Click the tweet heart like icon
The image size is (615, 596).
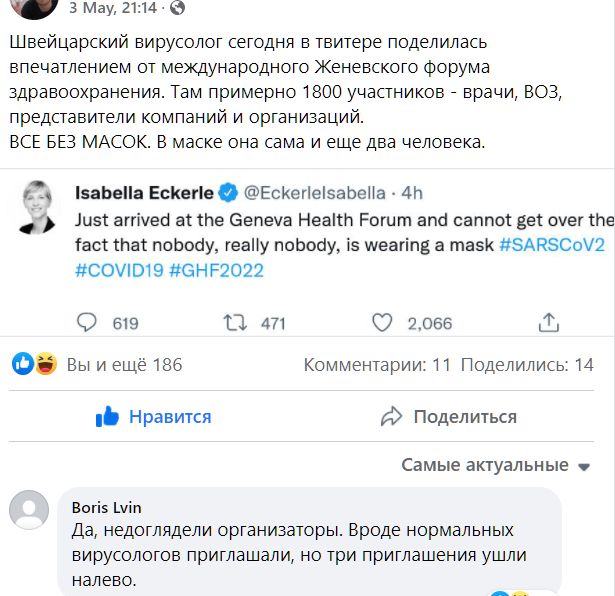[382, 322]
